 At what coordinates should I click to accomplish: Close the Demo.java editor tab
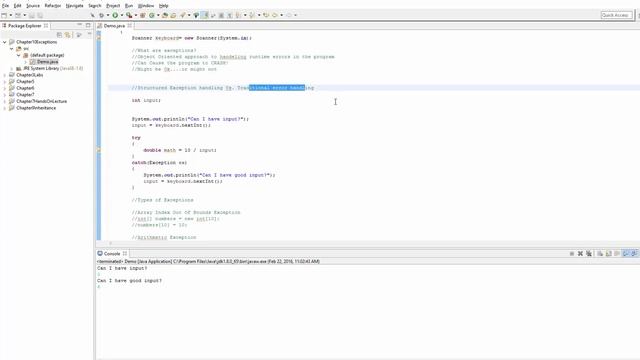pyautogui.click(x=130, y=26)
